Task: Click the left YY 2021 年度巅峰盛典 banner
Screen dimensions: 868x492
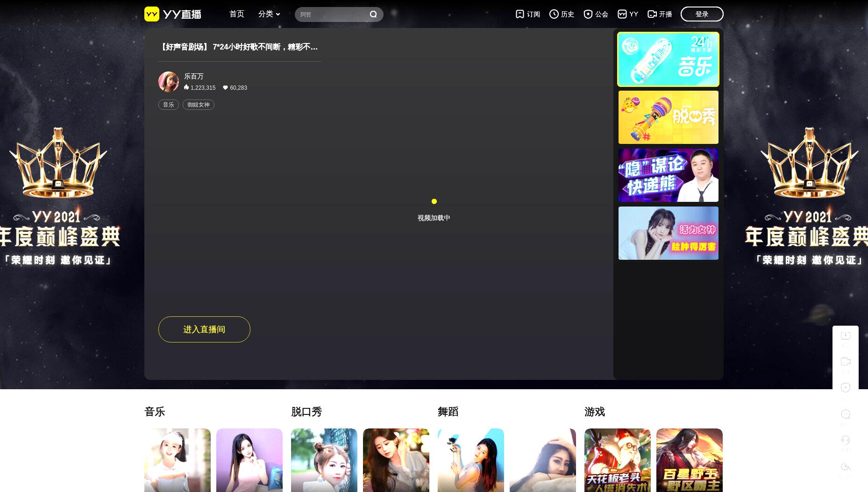Action: click(61, 196)
